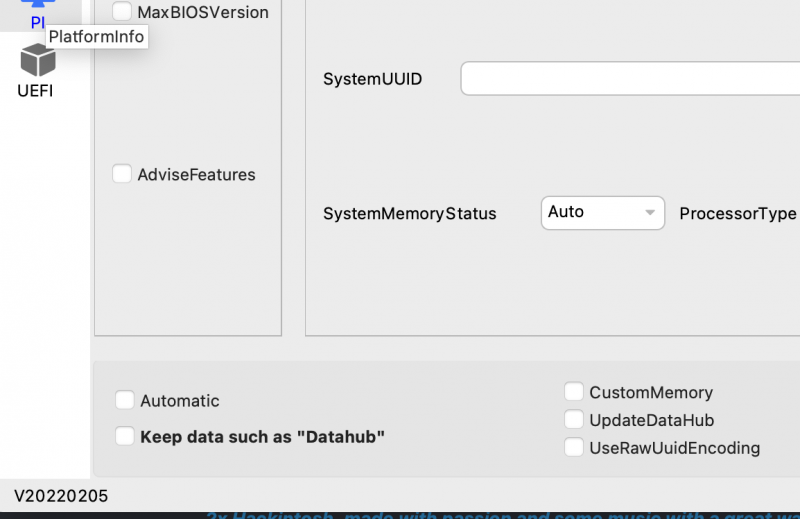Click the ProcessorType label
The height and width of the screenshot is (519, 800).
click(x=738, y=213)
